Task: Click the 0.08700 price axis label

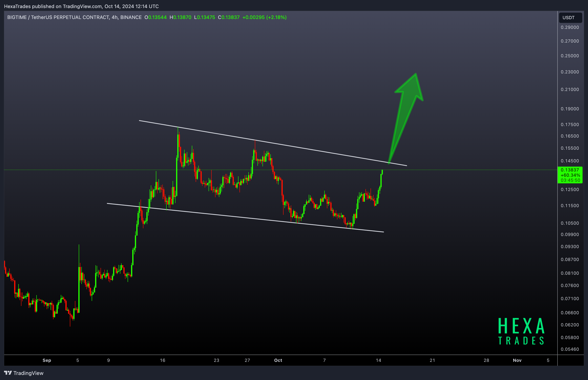Action: click(x=570, y=259)
